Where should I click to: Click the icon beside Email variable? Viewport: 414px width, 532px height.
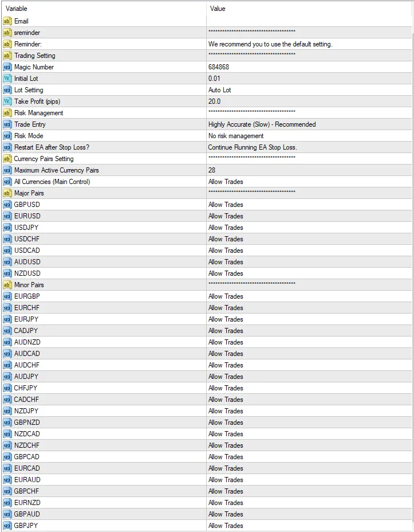click(7, 21)
